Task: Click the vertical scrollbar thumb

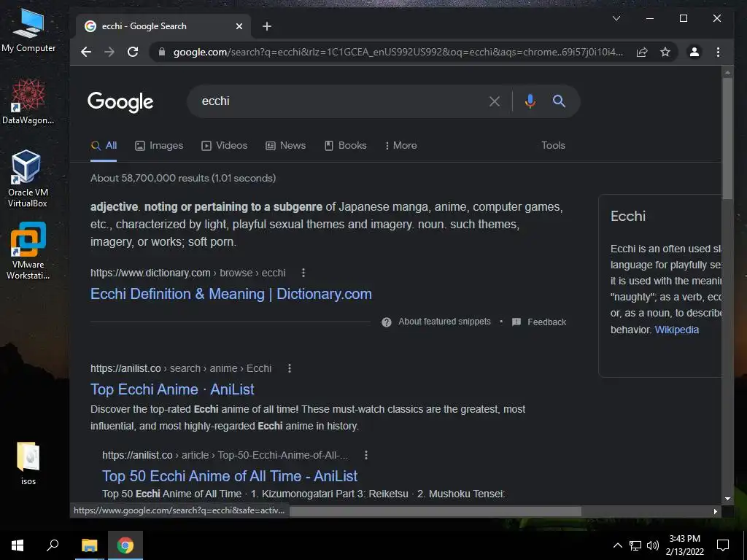Action: pyautogui.click(x=727, y=138)
